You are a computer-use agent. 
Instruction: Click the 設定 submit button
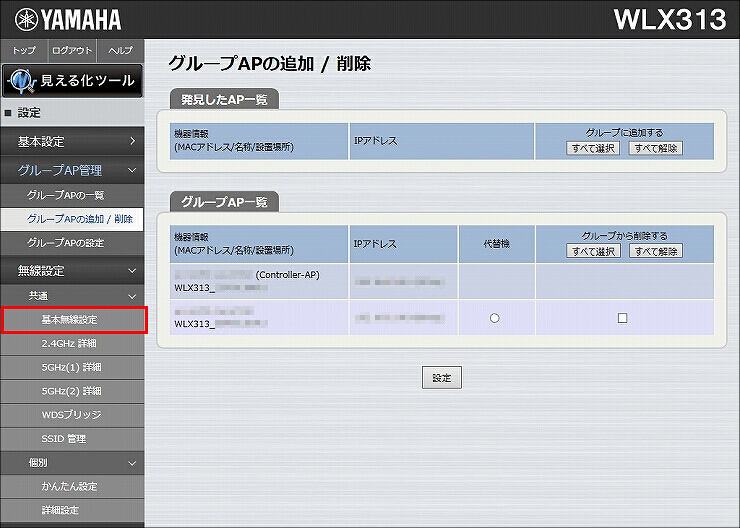coord(442,377)
